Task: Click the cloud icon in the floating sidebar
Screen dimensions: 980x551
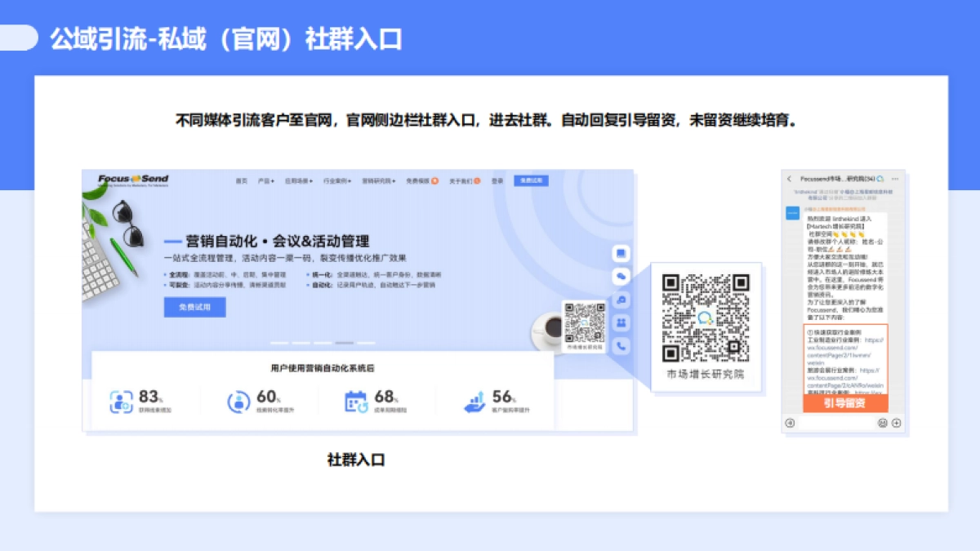Action: pos(621,276)
